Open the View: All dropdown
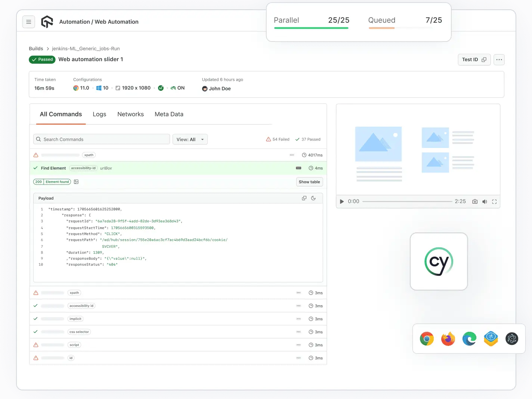Image resolution: width=532 pixels, height=399 pixels. (190, 139)
